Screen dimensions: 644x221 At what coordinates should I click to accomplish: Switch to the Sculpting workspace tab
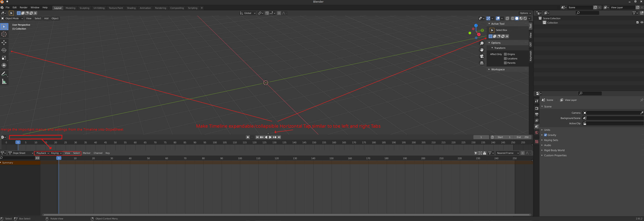coord(84,8)
